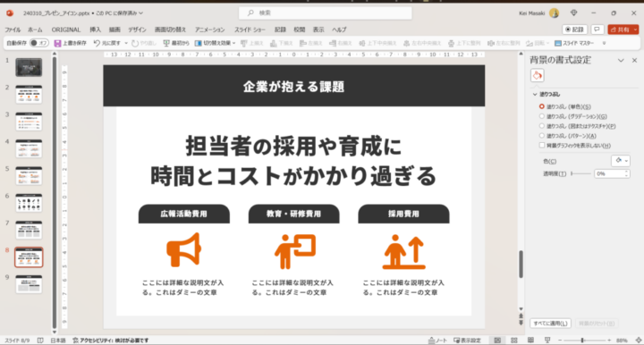Start slideshow with 最初から button

click(176, 43)
